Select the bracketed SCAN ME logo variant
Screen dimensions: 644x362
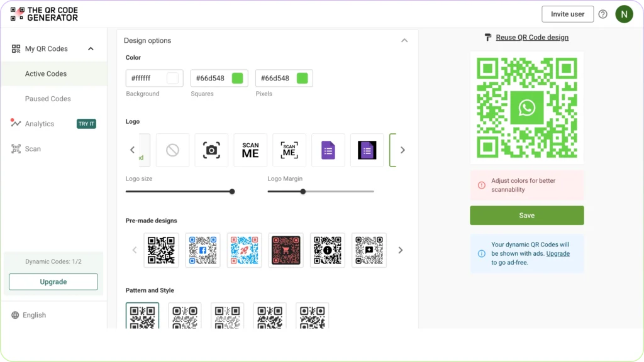[289, 150]
